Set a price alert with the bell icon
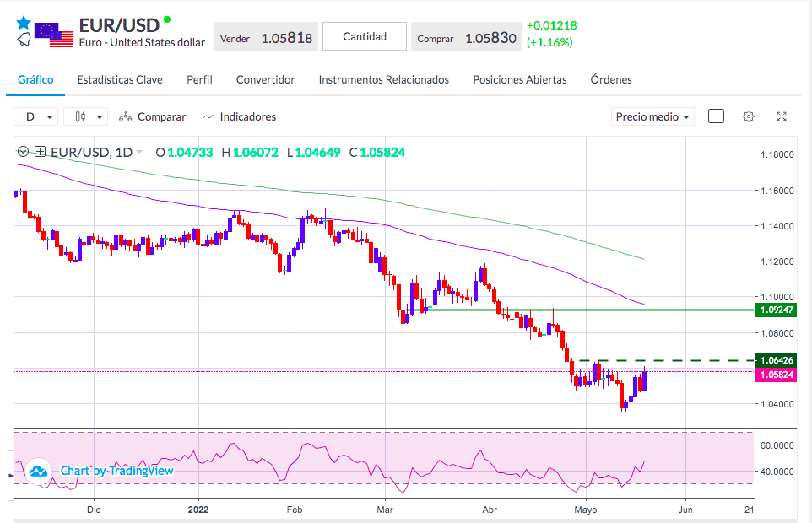Viewport: 812px width, 523px height. coord(24,40)
